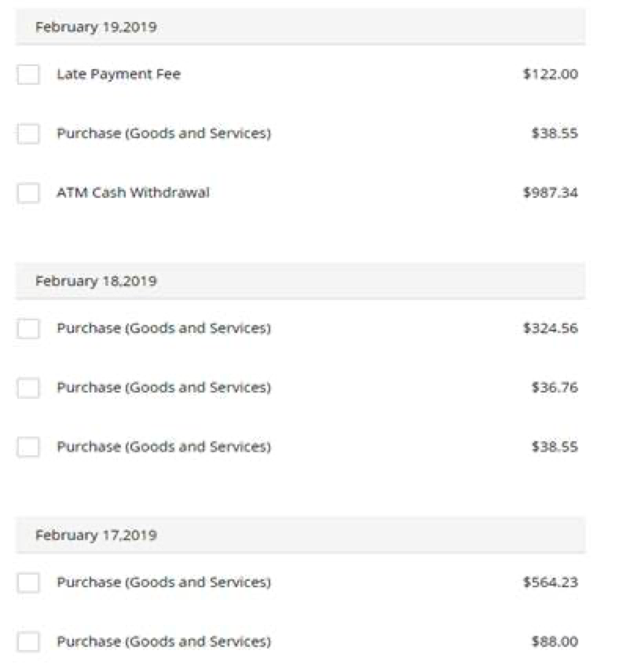
Task: Select checkbox for the $324.56 purchase
Action: pyautogui.click(x=28, y=329)
